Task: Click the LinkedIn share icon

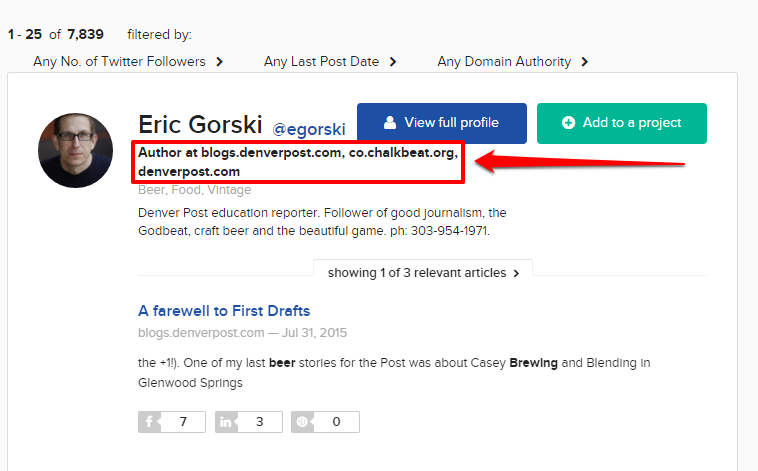Action: pos(225,422)
